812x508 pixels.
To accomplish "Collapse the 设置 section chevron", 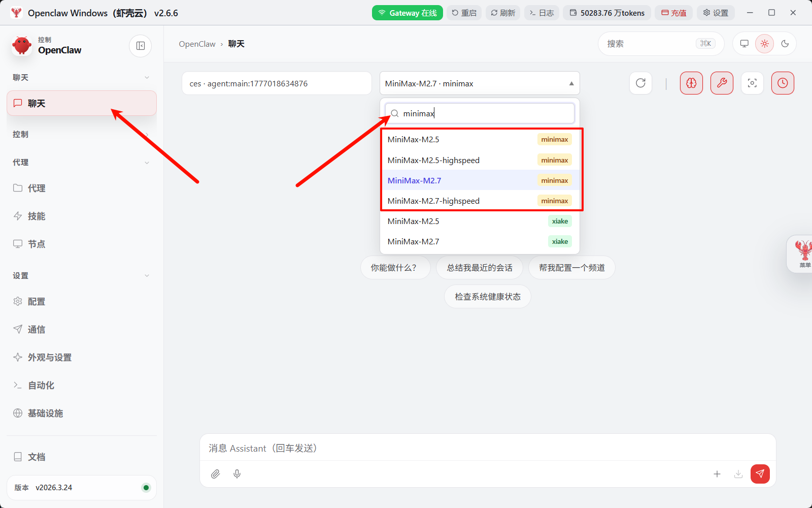I will (147, 276).
